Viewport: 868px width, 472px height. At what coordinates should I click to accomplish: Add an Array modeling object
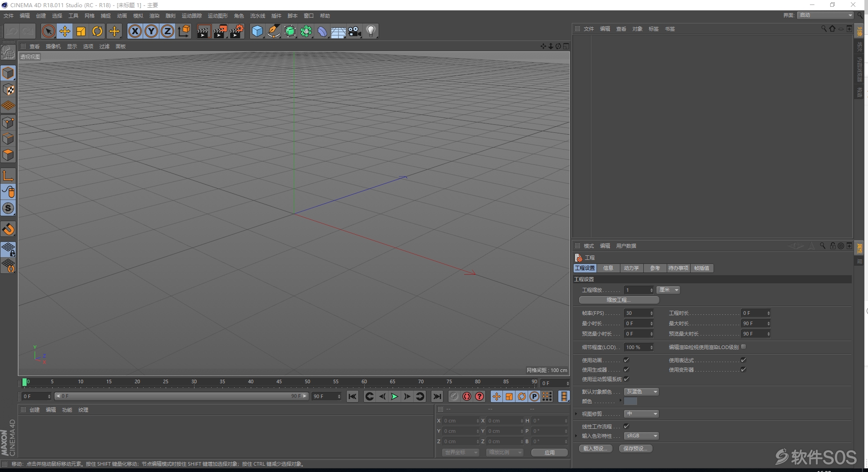click(x=306, y=31)
